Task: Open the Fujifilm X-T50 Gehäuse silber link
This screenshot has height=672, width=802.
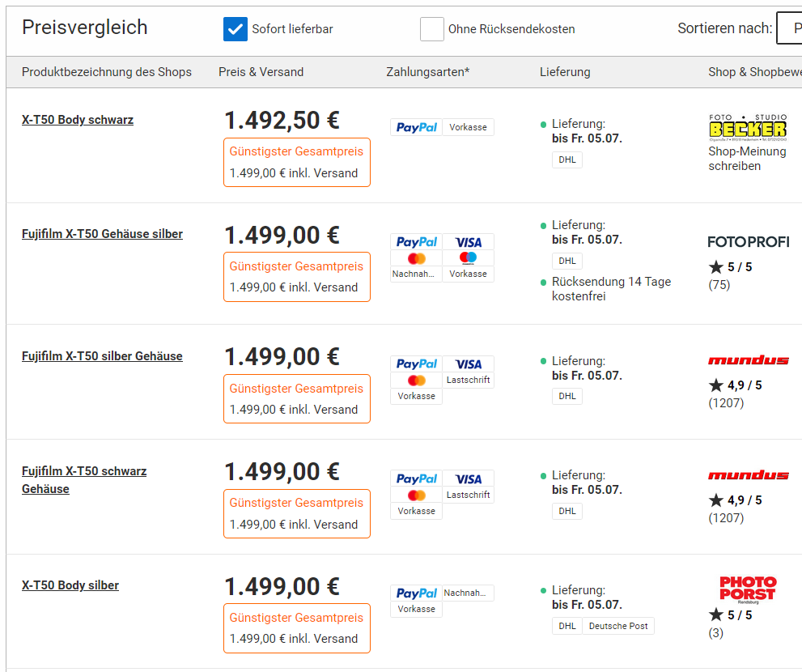Action: tap(102, 234)
